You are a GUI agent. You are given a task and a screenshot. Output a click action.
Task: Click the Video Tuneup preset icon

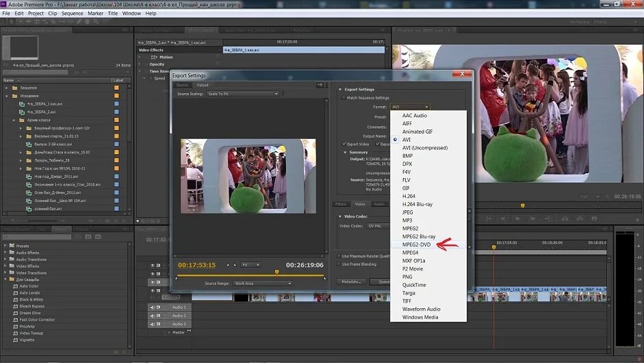pyautogui.click(x=16, y=333)
